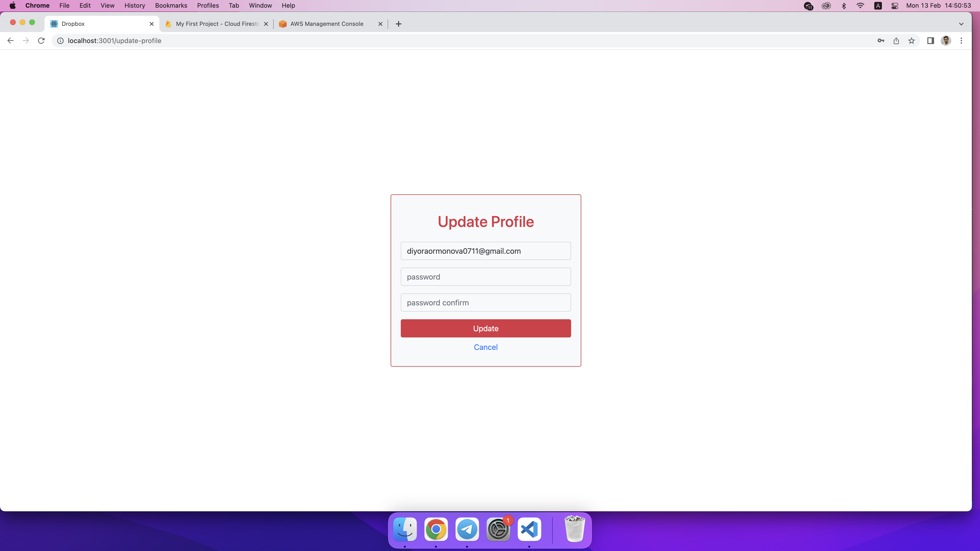Focus the password input field
Image resolution: width=980 pixels, height=551 pixels.
click(485, 277)
